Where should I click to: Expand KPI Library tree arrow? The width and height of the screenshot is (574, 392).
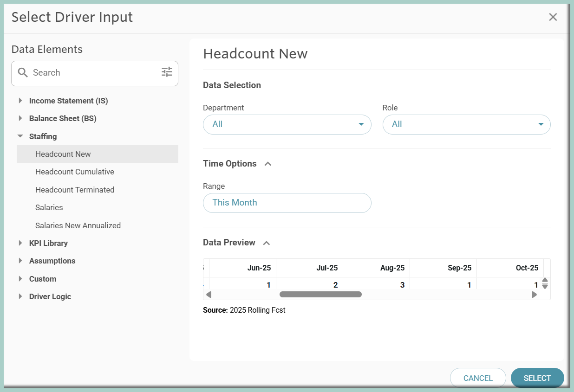20,243
